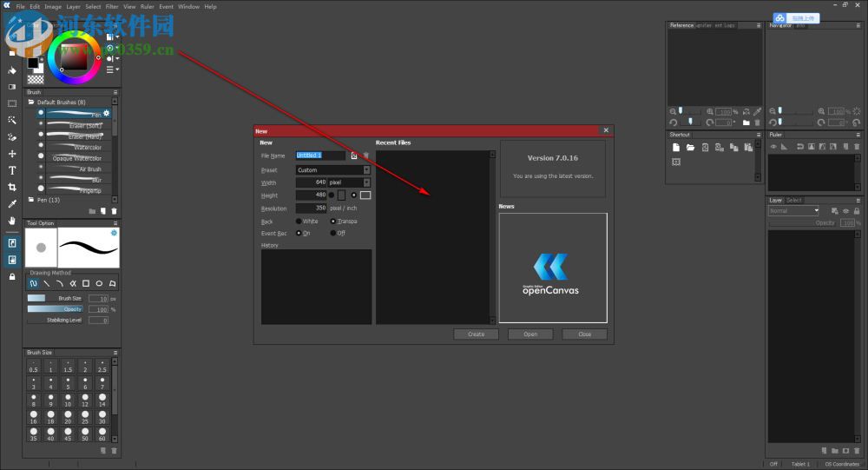Select the Watercolor brush

tap(74, 147)
